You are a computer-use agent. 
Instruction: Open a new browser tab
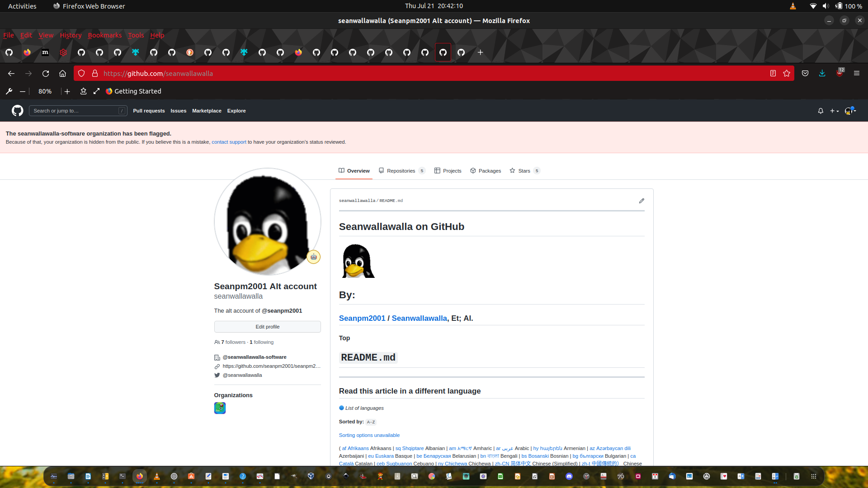pyautogui.click(x=481, y=52)
